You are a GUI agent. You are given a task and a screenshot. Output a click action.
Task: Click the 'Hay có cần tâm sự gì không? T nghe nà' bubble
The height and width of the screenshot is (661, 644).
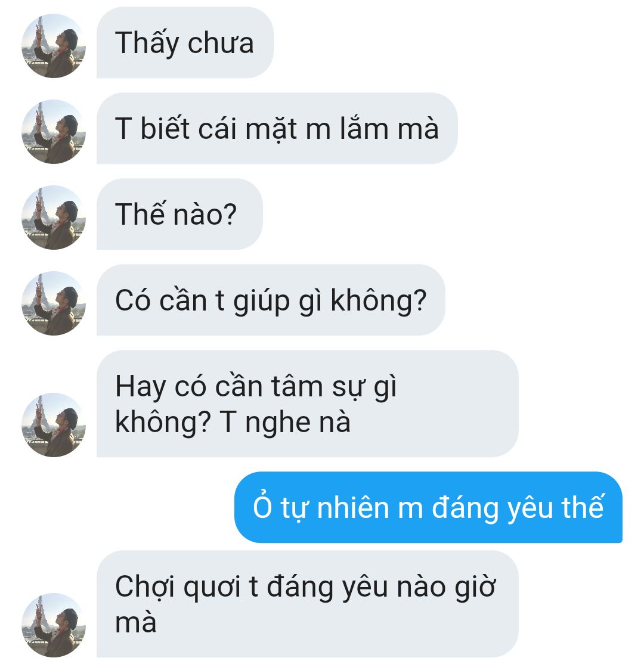click(308, 404)
